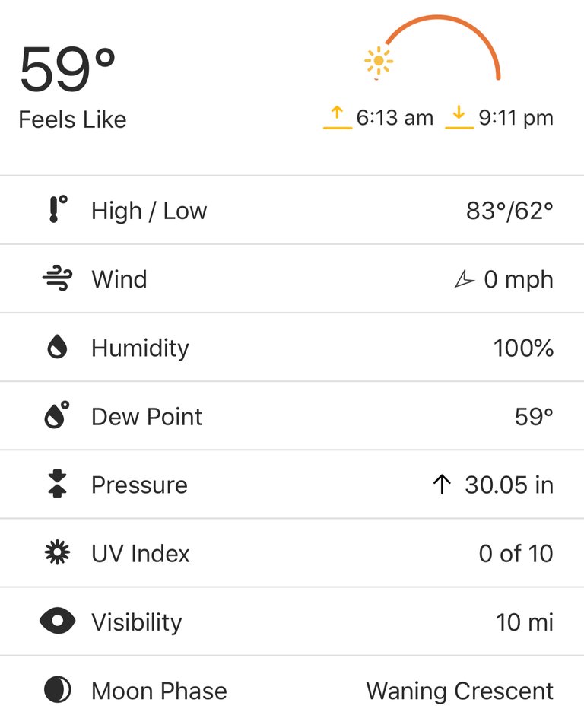The height and width of the screenshot is (728, 584).
Task: Tap the thermometer High / Low icon
Action: coord(58,209)
